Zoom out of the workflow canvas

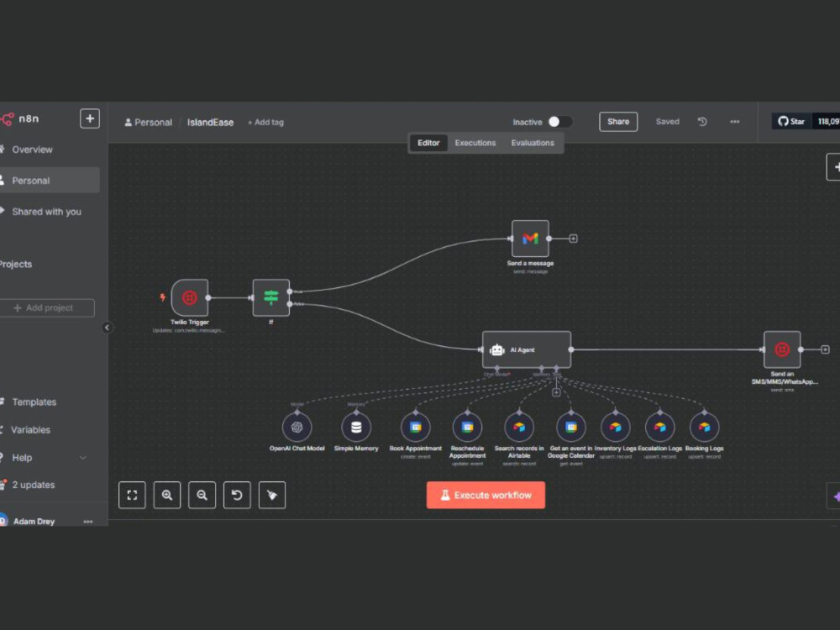202,495
